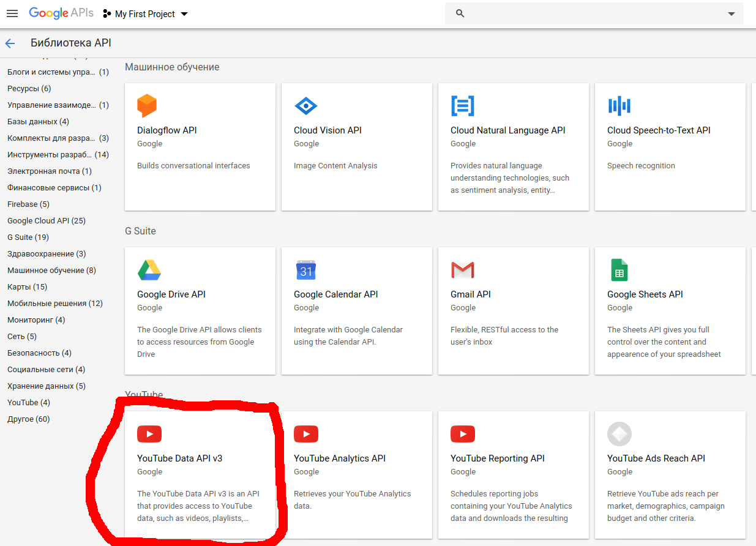Click the Google Sheets green icon
This screenshot has width=756, height=546.
(619, 270)
